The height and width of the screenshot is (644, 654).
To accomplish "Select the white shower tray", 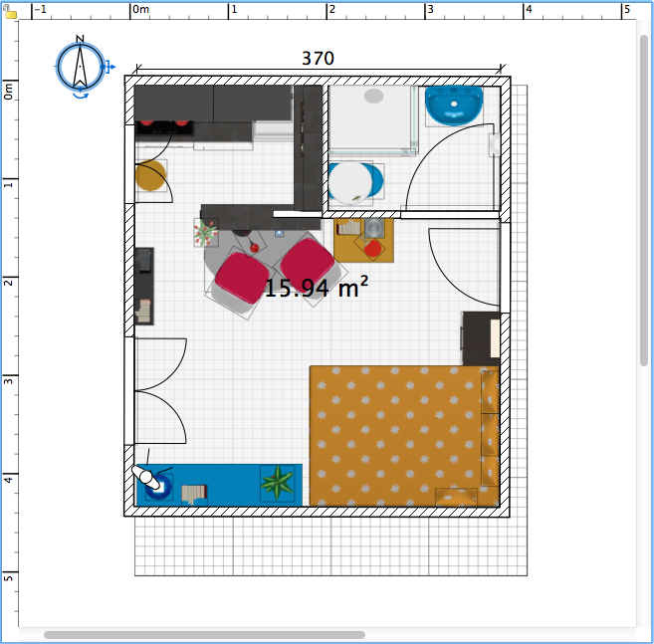I will click(x=370, y=119).
